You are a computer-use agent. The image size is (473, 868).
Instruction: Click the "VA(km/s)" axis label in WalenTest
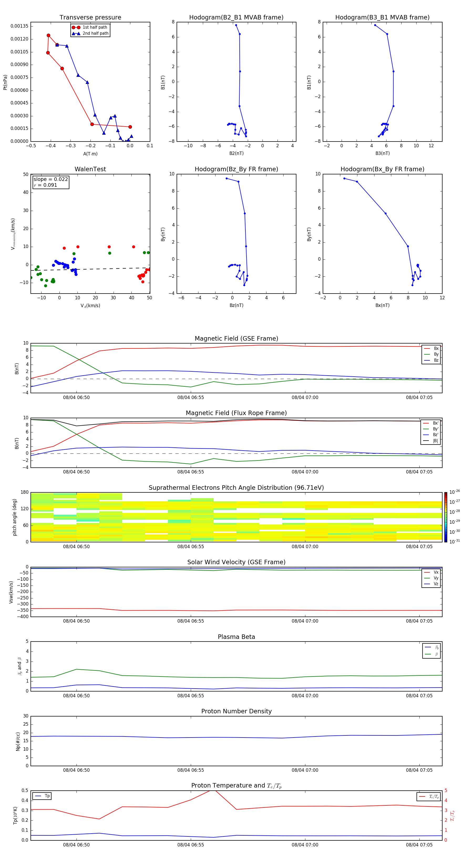(x=90, y=306)
